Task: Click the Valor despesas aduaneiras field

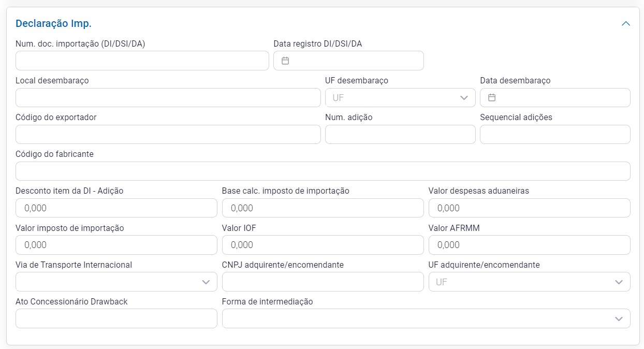Action: coord(529,208)
